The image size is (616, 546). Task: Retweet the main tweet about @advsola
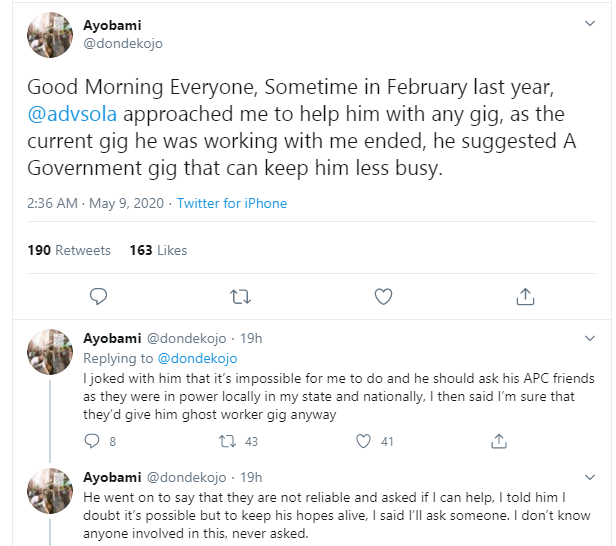(240, 296)
